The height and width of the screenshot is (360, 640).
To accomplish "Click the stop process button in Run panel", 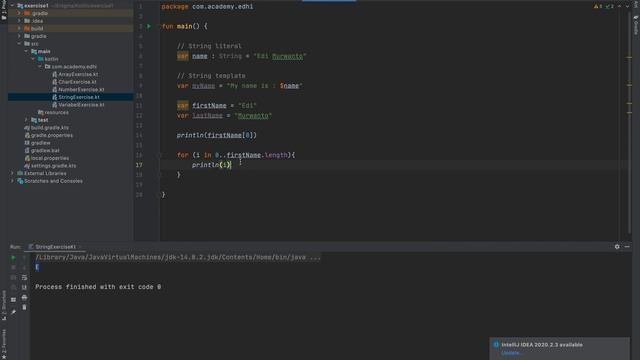I will coord(13,267).
